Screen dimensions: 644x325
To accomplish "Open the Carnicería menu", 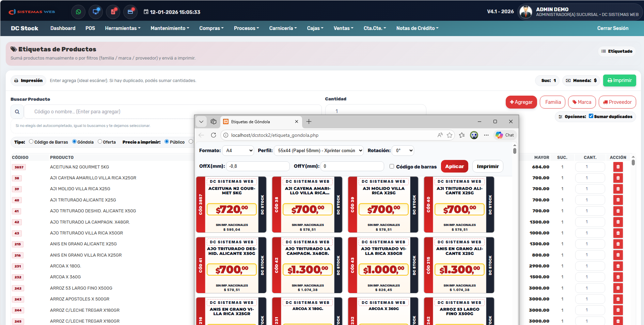I will (x=283, y=28).
